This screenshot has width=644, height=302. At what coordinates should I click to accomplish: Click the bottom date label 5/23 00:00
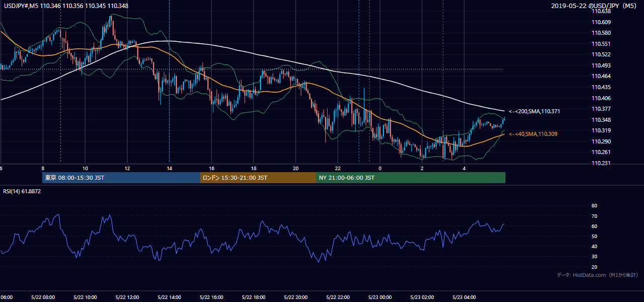coord(380,297)
